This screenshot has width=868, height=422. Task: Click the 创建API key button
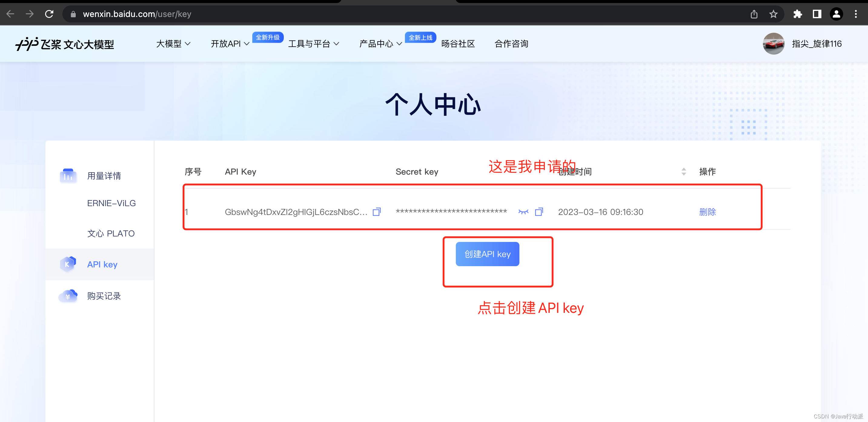[487, 254]
